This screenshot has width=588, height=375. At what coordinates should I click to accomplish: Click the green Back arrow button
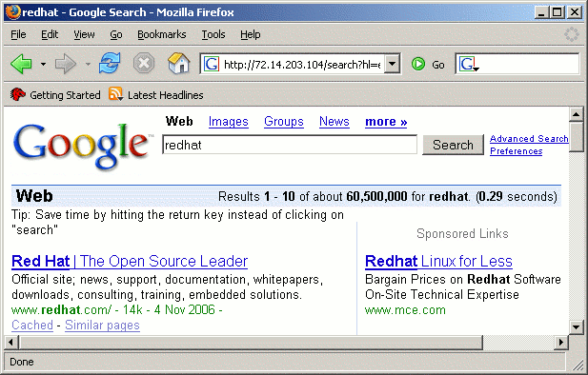22,64
